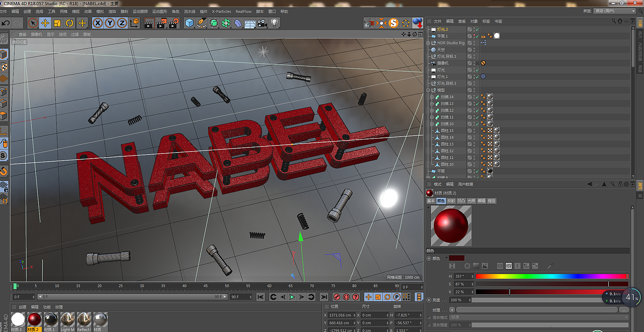Expand the 扫描.10 object
Screen dimensions: 644x332
(x=432, y=124)
